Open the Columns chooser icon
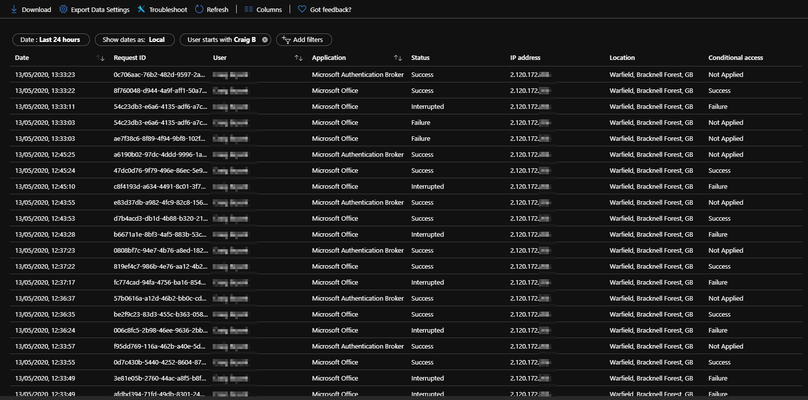The image size is (808, 400). click(x=248, y=9)
